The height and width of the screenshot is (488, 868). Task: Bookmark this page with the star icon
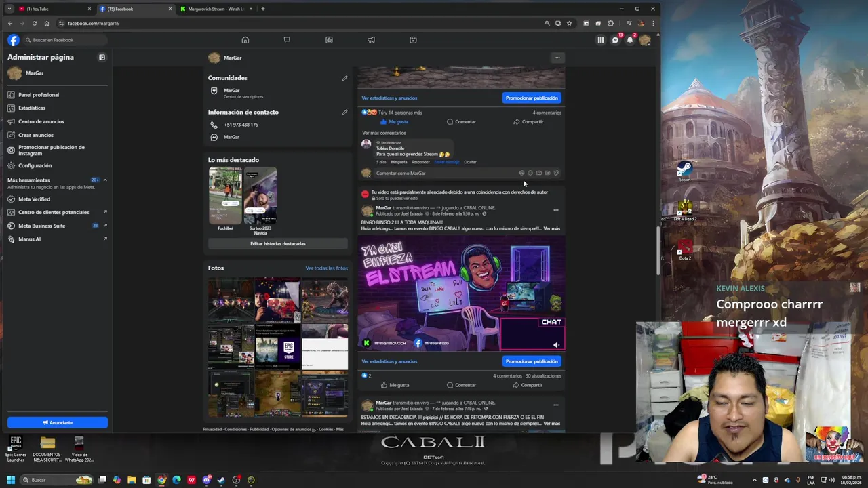point(569,23)
